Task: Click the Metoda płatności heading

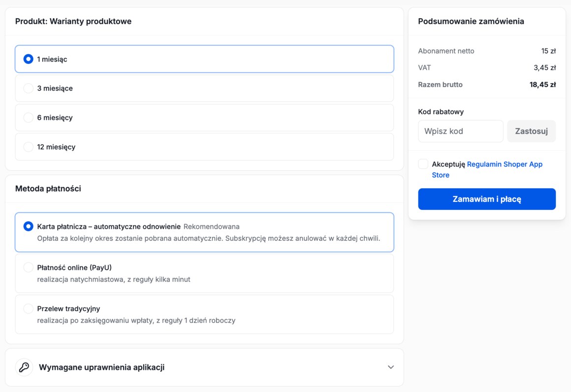Action: [x=48, y=189]
